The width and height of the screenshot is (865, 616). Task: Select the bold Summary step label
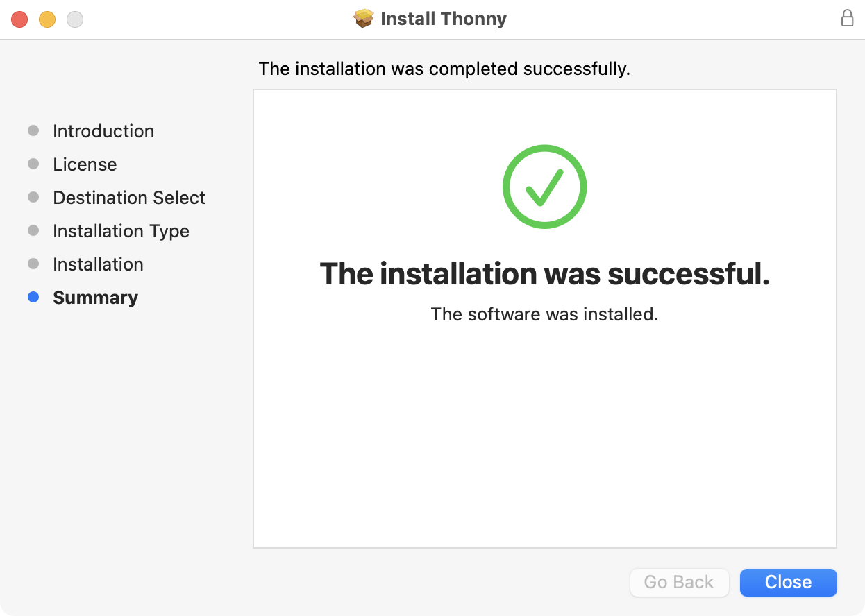pos(95,298)
